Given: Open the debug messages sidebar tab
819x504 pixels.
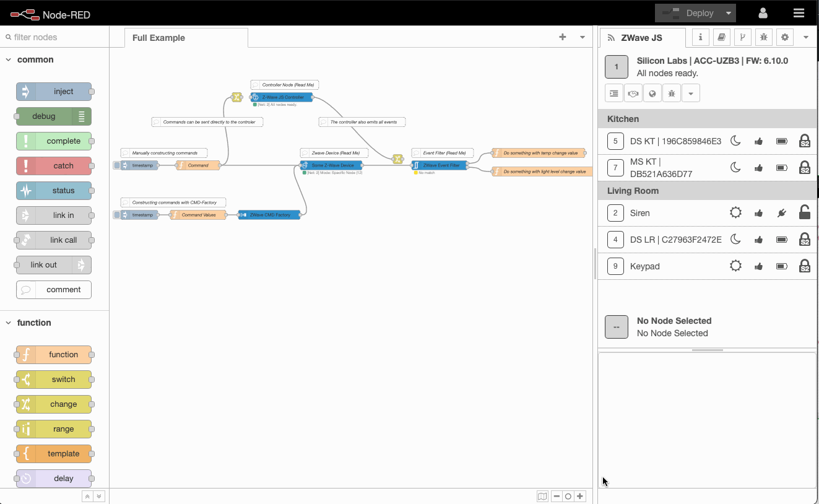Looking at the screenshot, I should 763,37.
